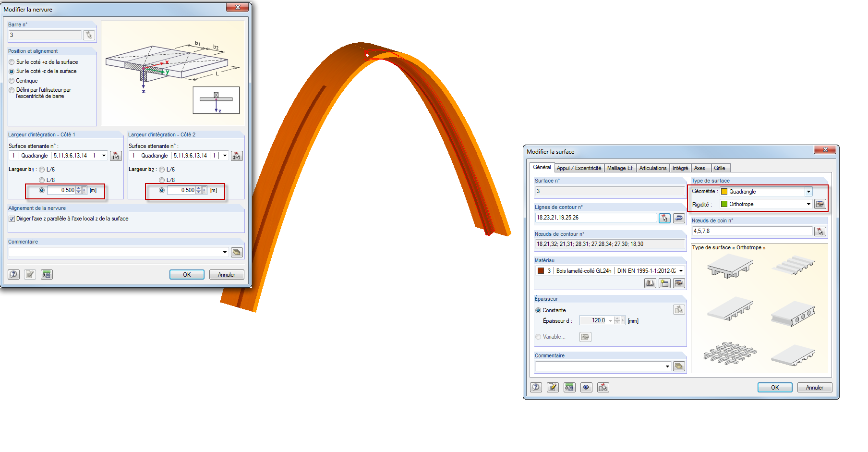Click pick thickness icon in Épaisseur section

tap(679, 310)
